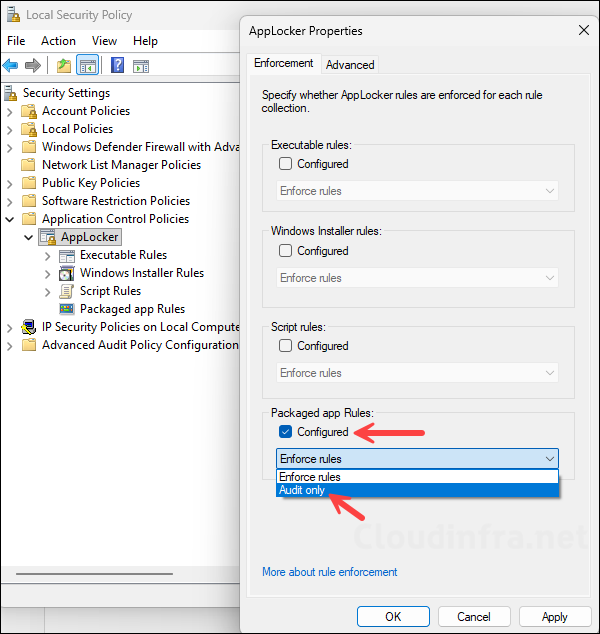Uncheck Configured under Packaged app Rules
This screenshot has height=634, width=600.
click(x=285, y=432)
